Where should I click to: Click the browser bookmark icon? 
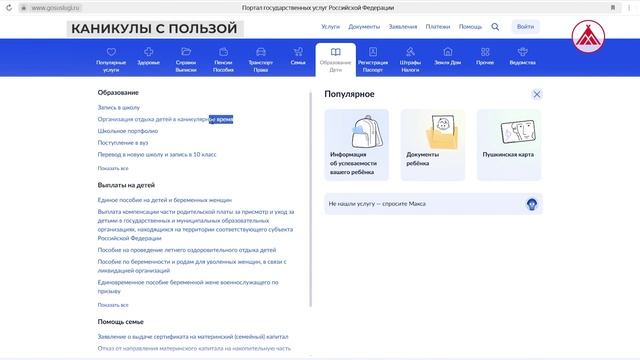coord(613,7)
